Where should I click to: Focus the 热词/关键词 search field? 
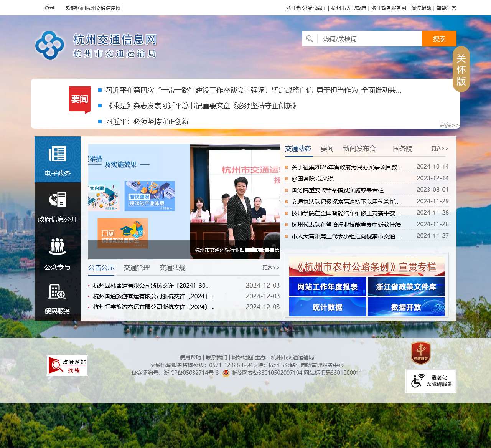[370, 39]
